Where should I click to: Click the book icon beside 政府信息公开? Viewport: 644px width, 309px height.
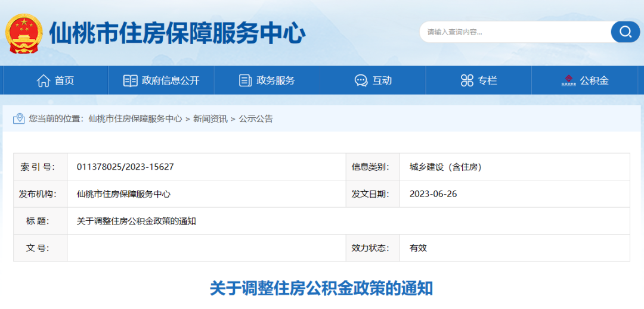[130, 81]
